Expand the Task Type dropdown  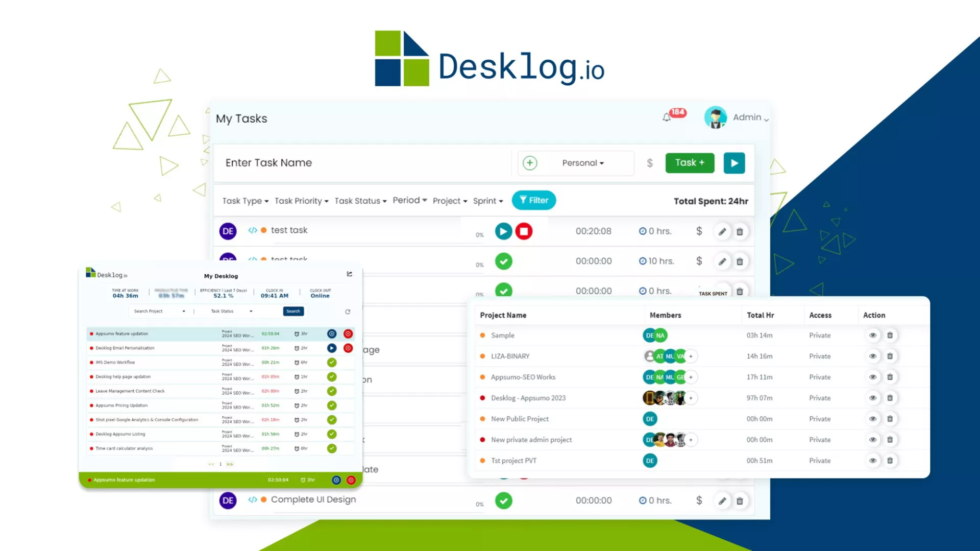pos(245,201)
